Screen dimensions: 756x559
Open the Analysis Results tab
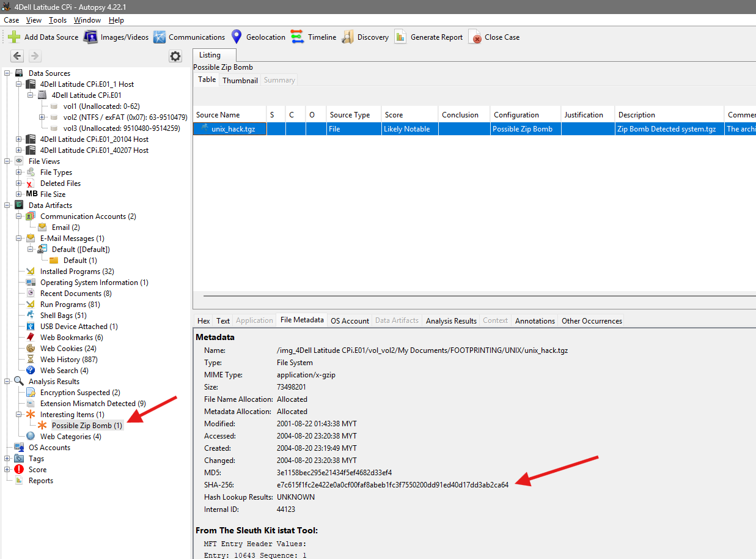451,320
